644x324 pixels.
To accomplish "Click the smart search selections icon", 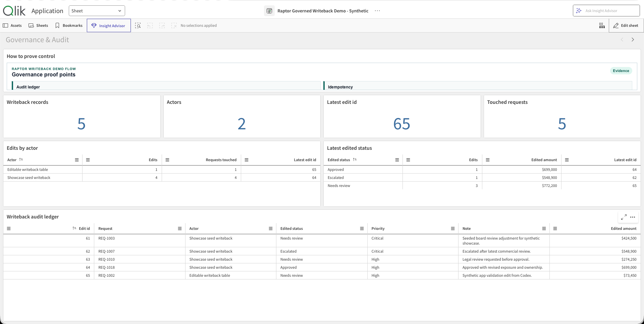I will point(138,25).
